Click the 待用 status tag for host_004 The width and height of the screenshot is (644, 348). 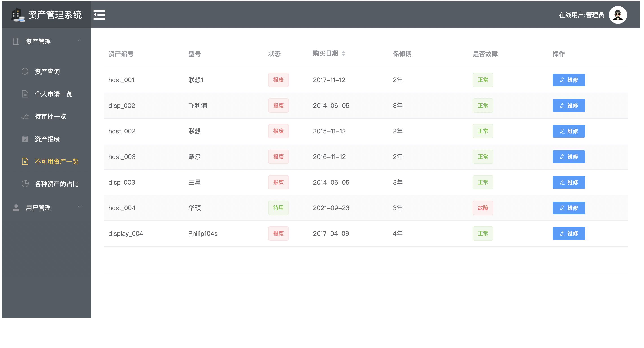(x=278, y=208)
